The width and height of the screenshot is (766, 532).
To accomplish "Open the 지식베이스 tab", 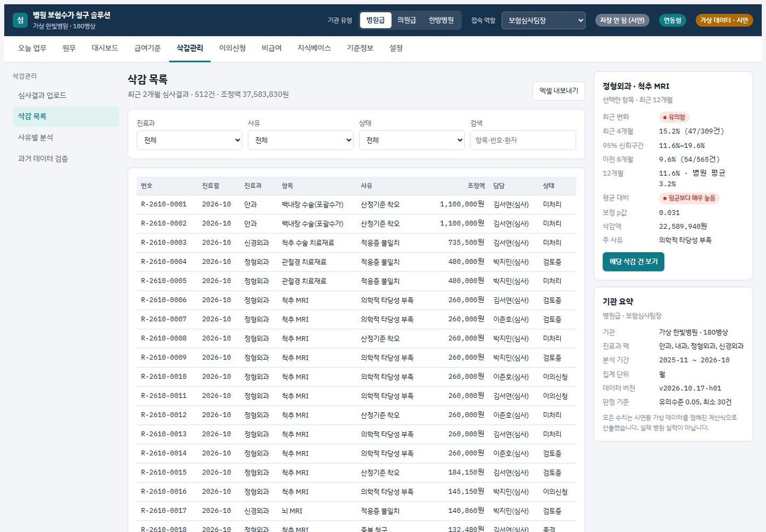I will [x=314, y=48].
